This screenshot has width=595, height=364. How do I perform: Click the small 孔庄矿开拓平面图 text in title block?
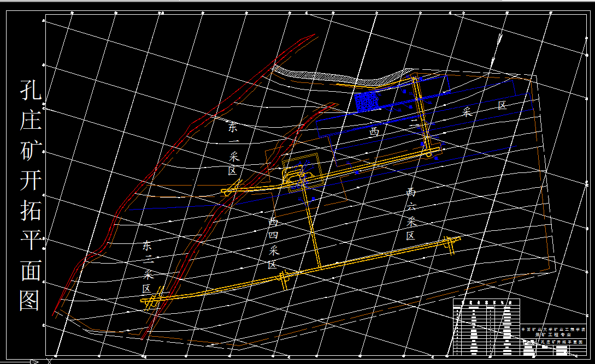coord(562,342)
